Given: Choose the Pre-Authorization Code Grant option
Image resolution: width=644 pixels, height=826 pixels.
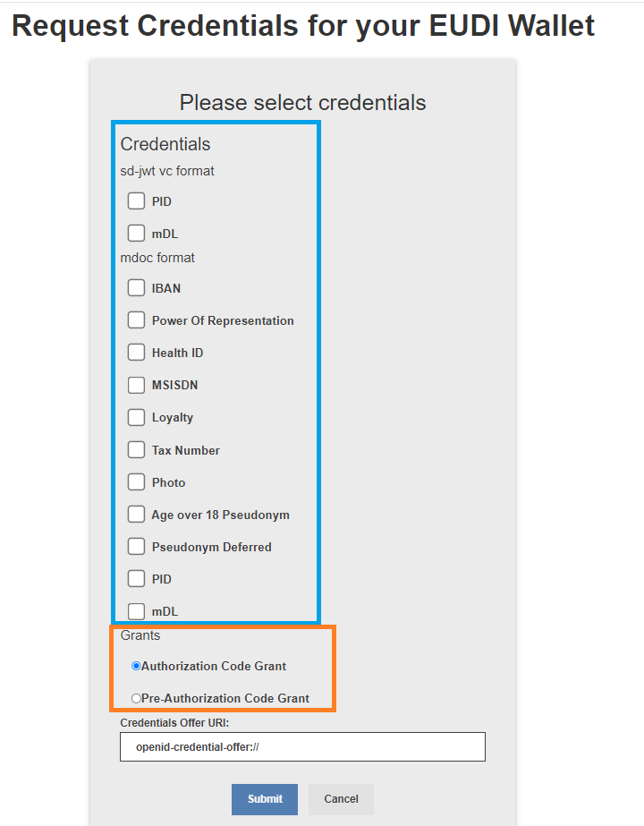Looking at the screenshot, I should (x=136, y=698).
